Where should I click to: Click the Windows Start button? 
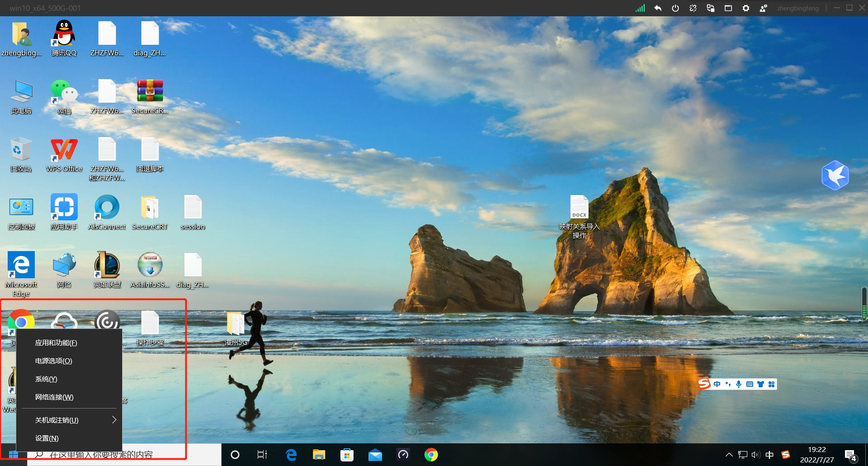click(14, 455)
